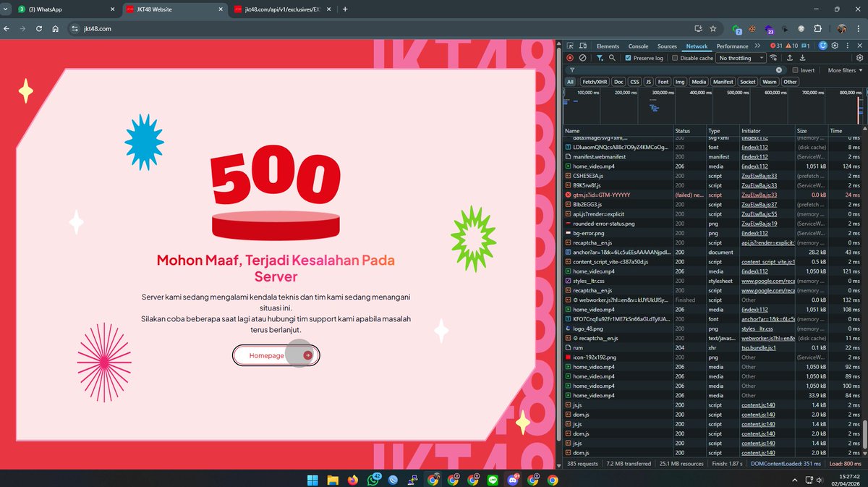Show more DevTools tabs chevron
This screenshot has height=487, width=868.
point(757,46)
